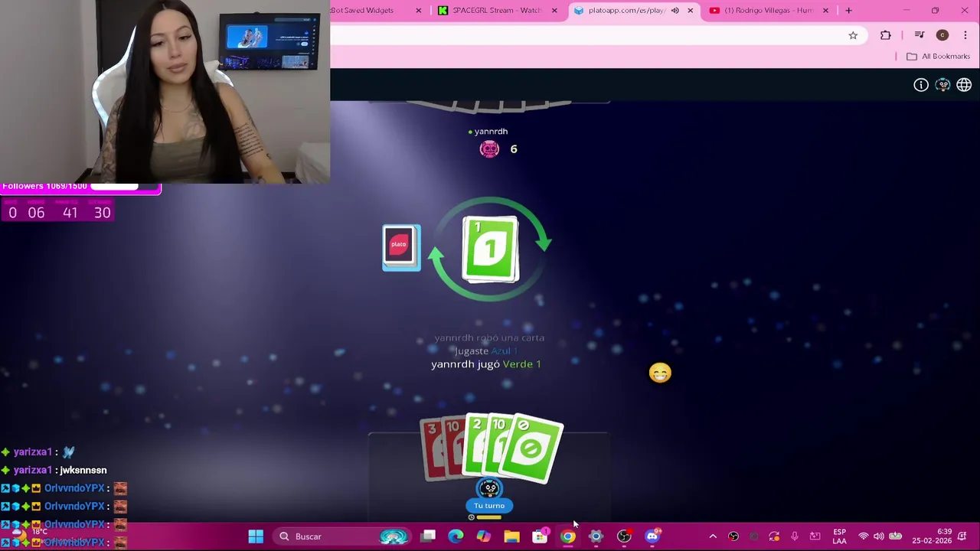The width and height of the screenshot is (980, 551).
Task: Open the game info icon
Action: pyautogui.click(x=921, y=85)
